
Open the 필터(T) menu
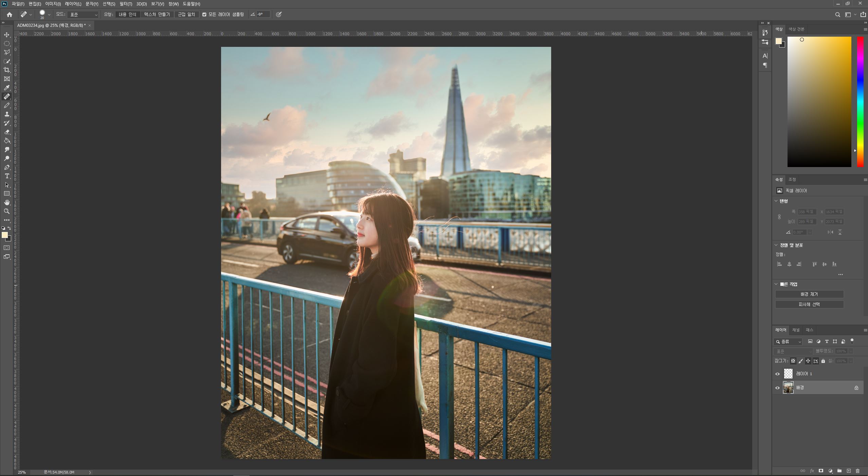coord(126,4)
